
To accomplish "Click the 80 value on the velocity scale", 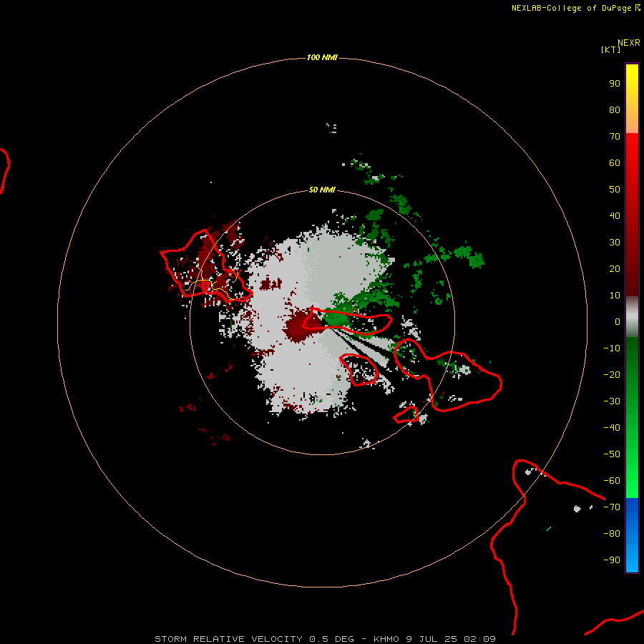I will click(x=615, y=110).
